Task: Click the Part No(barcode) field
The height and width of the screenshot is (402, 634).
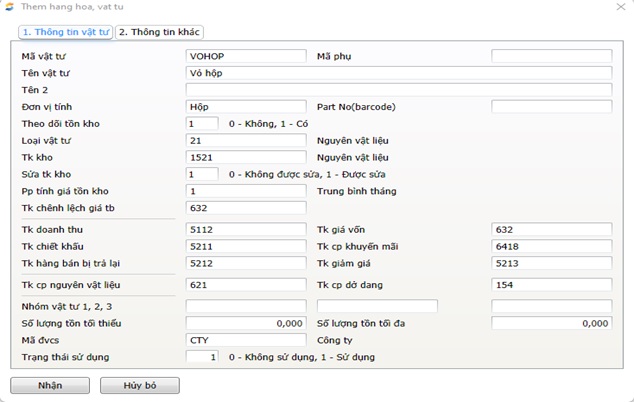Action: coord(551,107)
